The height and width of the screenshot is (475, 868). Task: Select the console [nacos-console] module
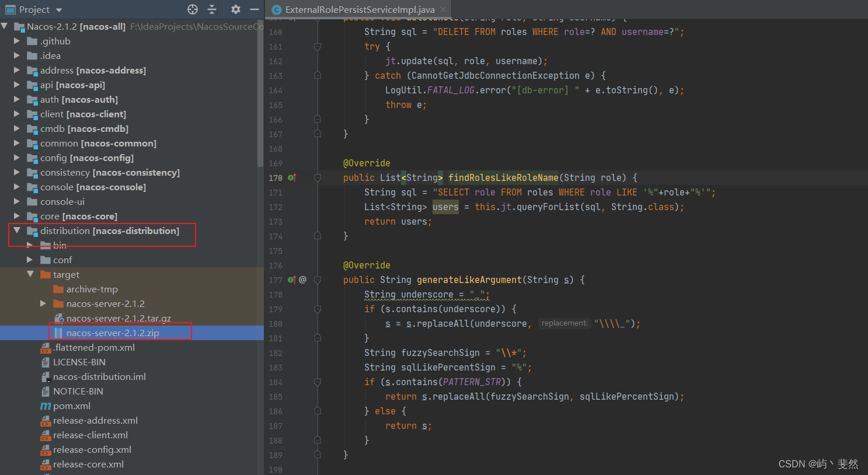tap(93, 187)
